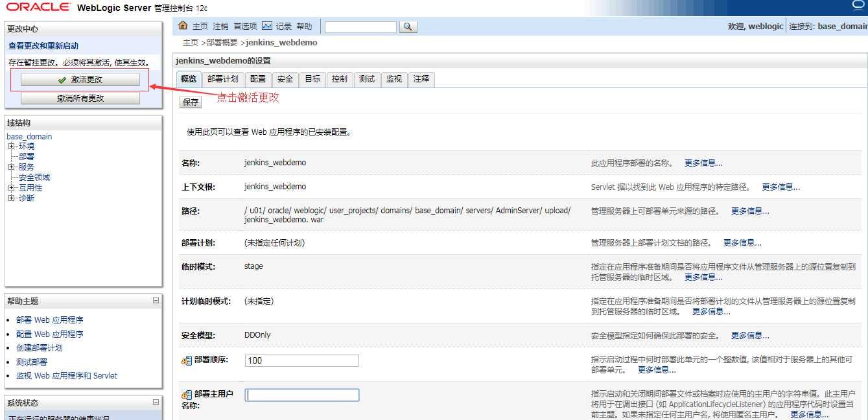Open help topic 配置 Web 应用程序
Viewport: 868px width, 420px height.
tap(50, 334)
